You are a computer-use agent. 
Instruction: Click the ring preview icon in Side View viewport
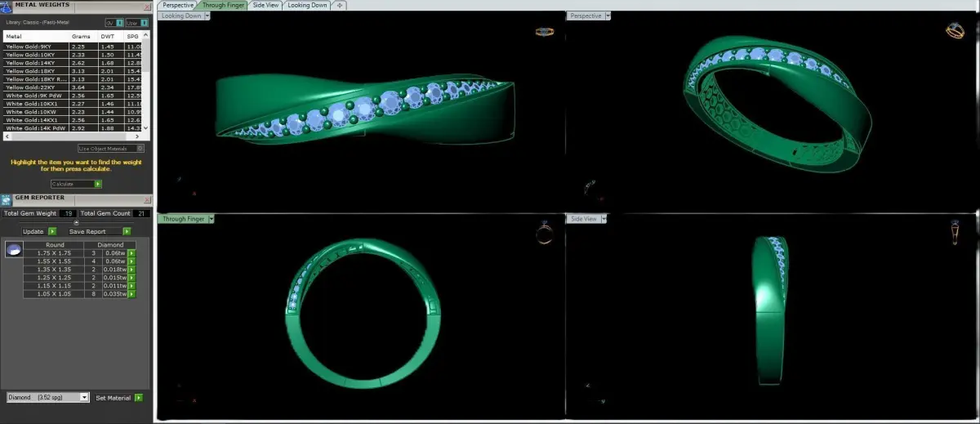coord(955,233)
